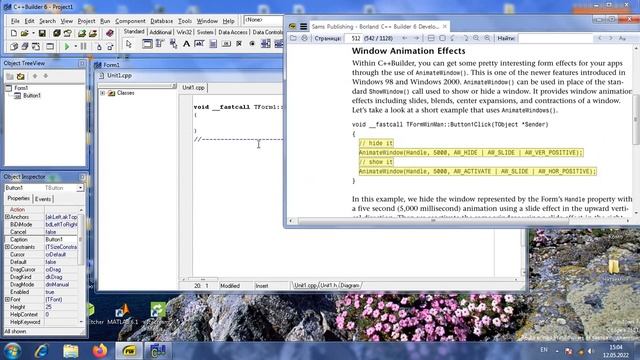Click the Windows Start button
Image resolution: width=640 pixels, height=360 pixels.
coord(12,351)
